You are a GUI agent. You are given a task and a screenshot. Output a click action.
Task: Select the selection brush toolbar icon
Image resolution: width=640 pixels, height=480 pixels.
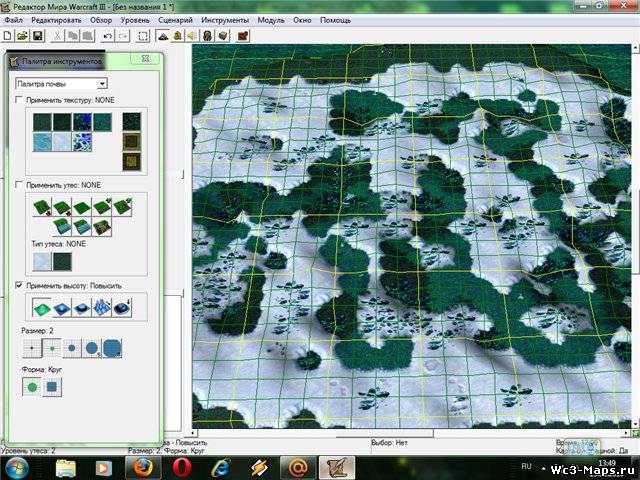[144, 36]
